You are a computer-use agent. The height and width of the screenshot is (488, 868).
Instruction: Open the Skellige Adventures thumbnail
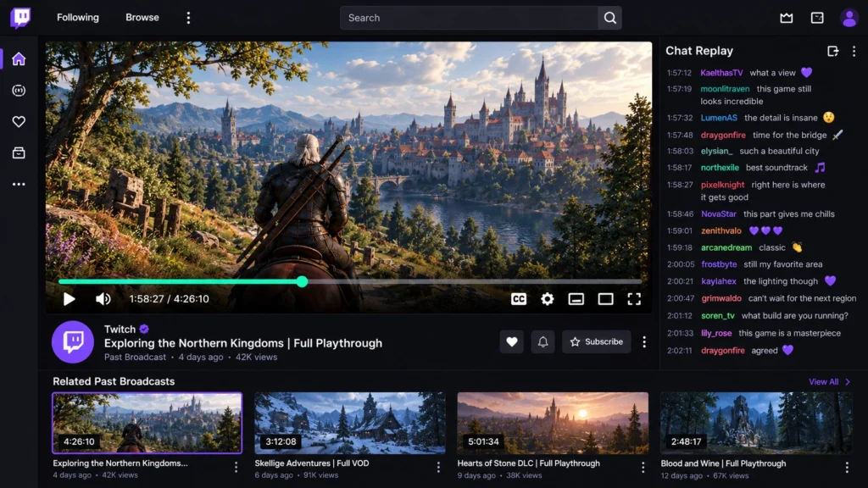pyautogui.click(x=350, y=423)
